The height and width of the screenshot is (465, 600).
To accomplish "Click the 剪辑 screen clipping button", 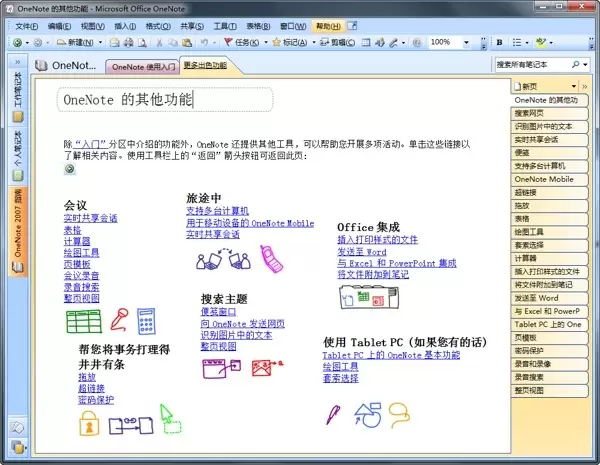I will click(338, 42).
